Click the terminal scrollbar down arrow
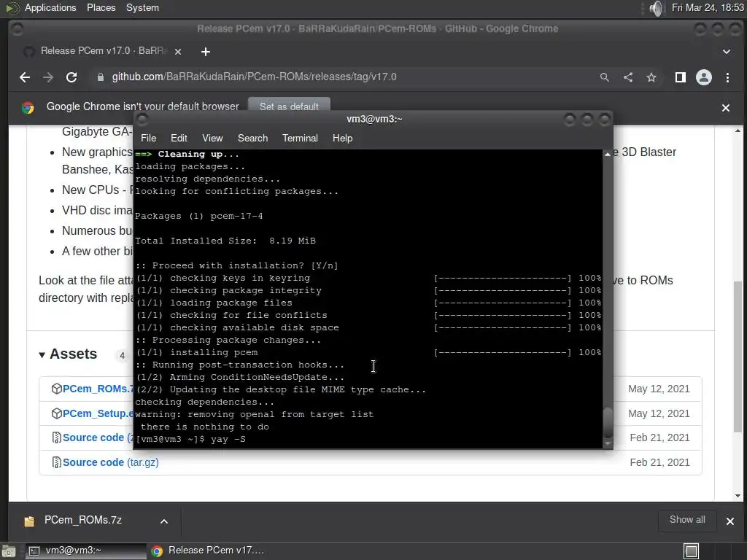Screen dimensions: 747x560 [608, 443]
